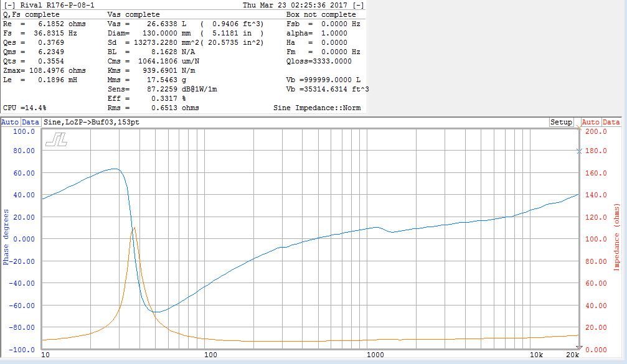Image resolution: width=627 pixels, height=364 pixels.
Task: Click the Fsb value row
Action: [x=323, y=24]
